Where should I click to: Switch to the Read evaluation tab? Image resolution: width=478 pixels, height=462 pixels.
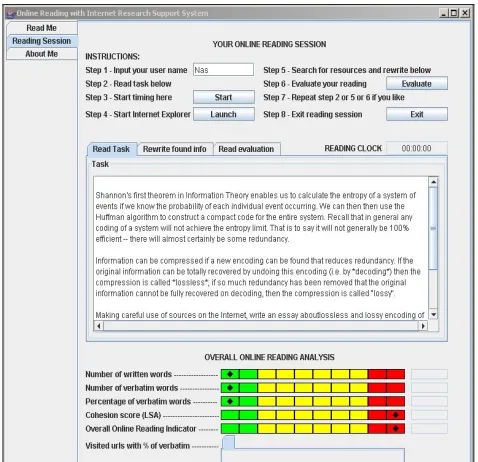246,149
